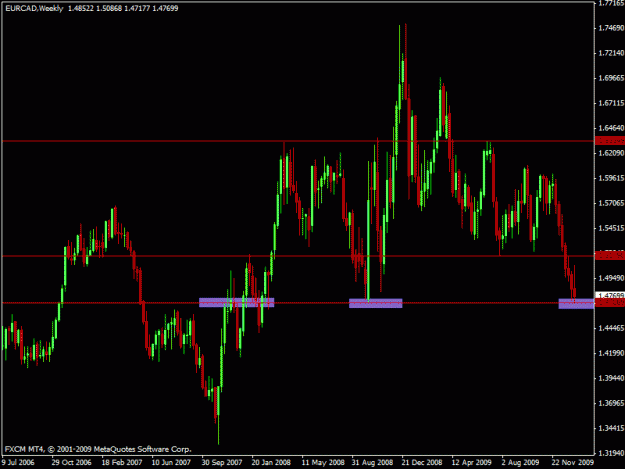Click the 2 Aug 2009 date label

click(x=521, y=463)
